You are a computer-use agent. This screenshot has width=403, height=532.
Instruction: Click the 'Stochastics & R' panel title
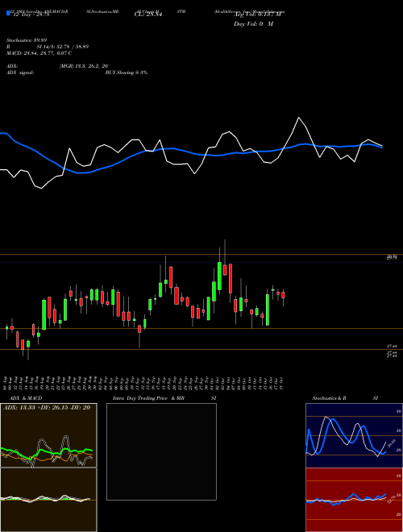click(330, 398)
